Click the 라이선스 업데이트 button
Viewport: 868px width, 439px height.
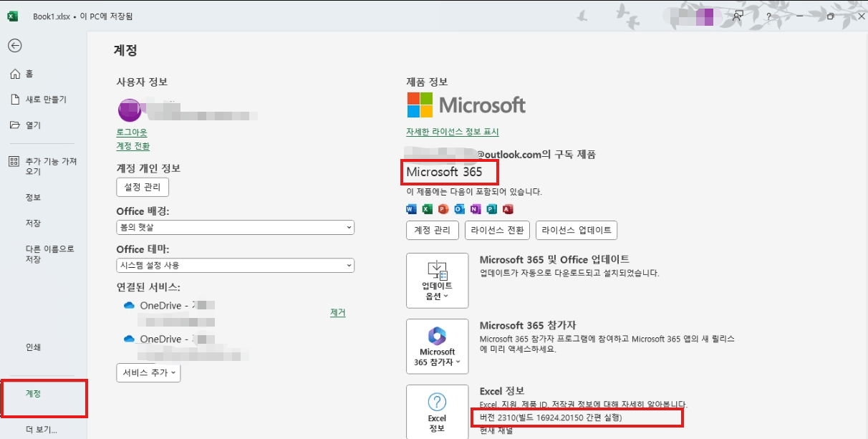pyautogui.click(x=577, y=231)
